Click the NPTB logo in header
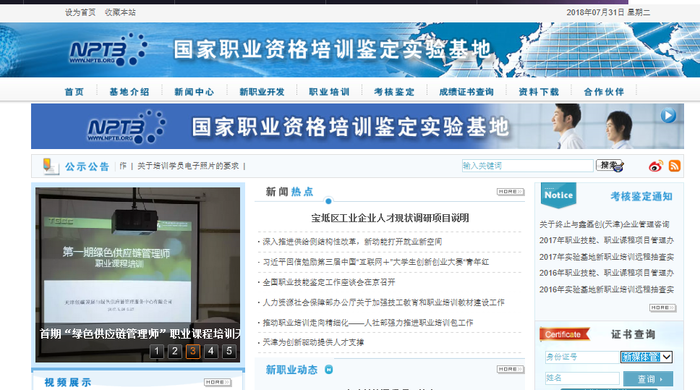Viewport: 700px width, 390px height. coord(108,50)
